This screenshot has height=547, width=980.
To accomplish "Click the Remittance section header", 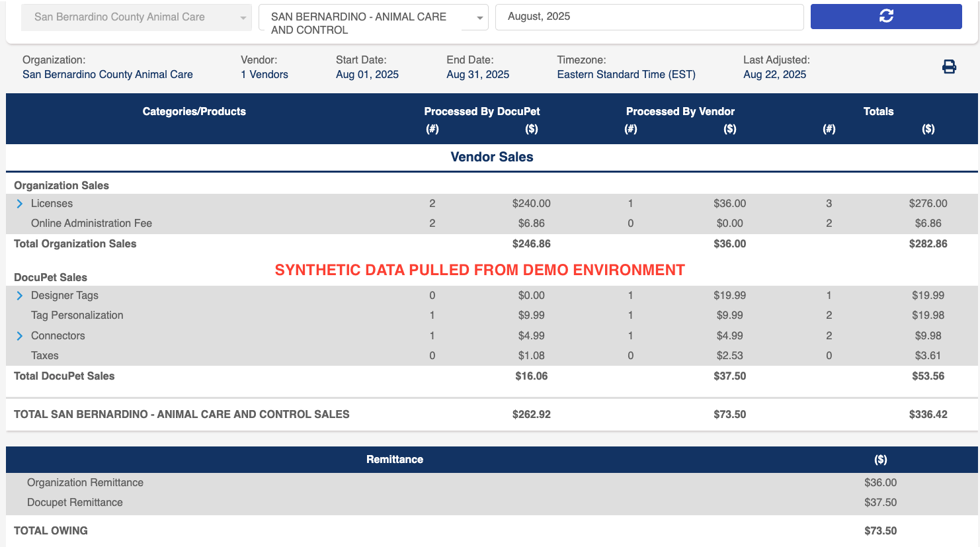I will click(x=395, y=460).
